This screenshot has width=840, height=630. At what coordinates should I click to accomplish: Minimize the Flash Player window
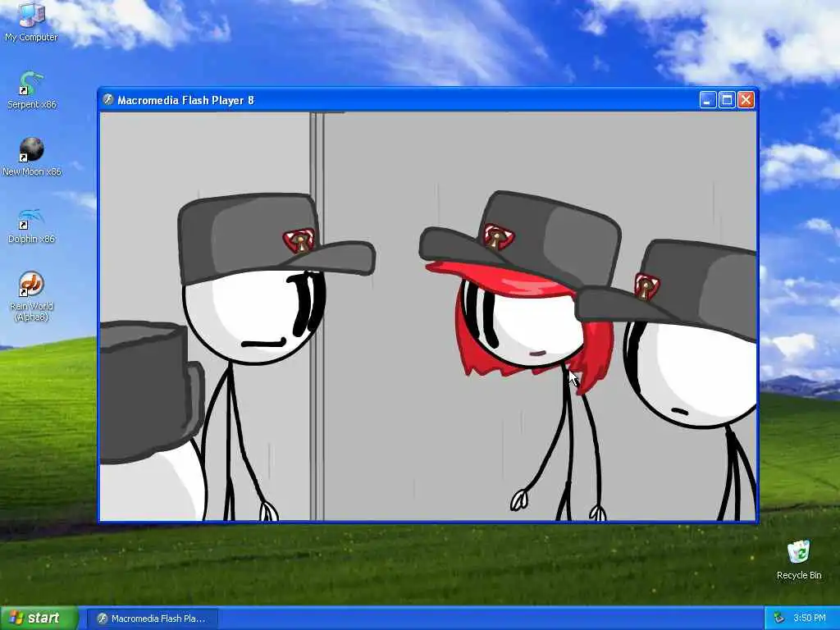pyautogui.click(x=708, y=99)
